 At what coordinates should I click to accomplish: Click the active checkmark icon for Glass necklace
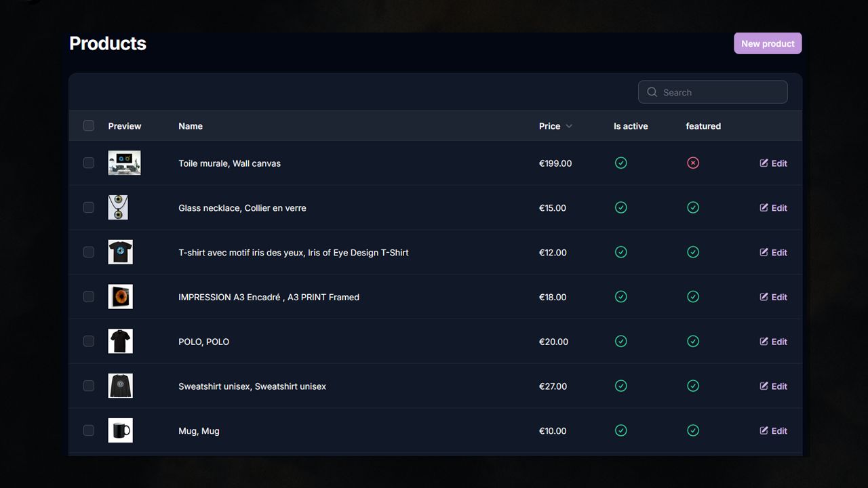coord(620,208)
